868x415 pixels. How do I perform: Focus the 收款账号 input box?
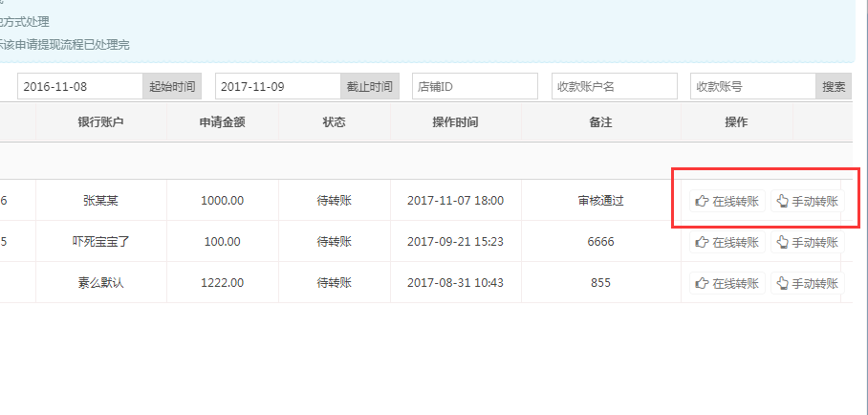(752, 86)
